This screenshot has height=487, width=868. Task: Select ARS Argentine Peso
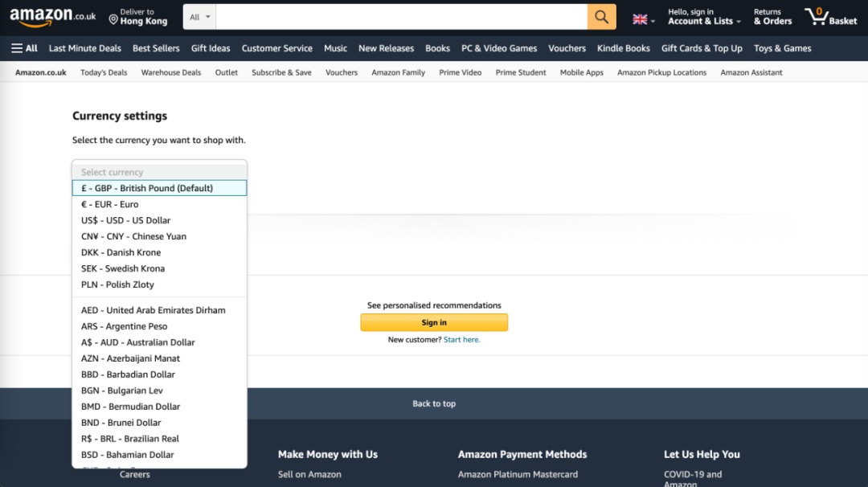[159, 326]
